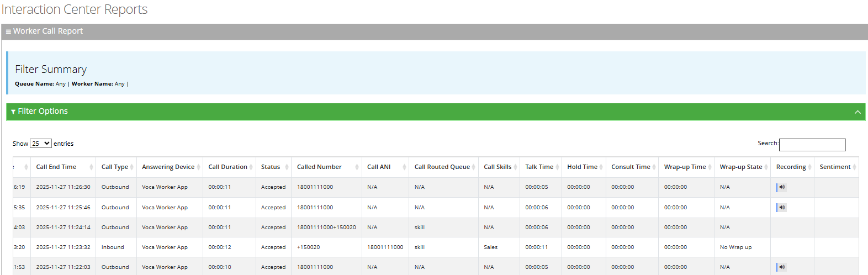
Task: Sort by Call End Time column
Action: [x=56, y=167]
